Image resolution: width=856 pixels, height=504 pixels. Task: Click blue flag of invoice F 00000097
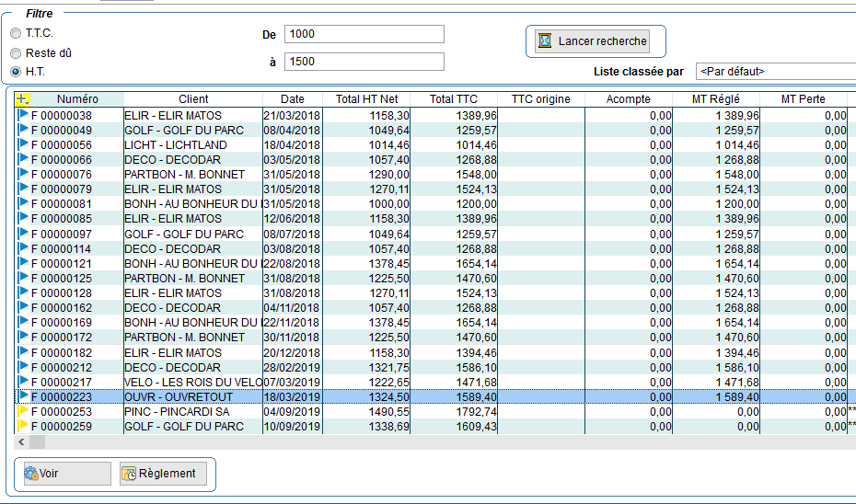23,233
